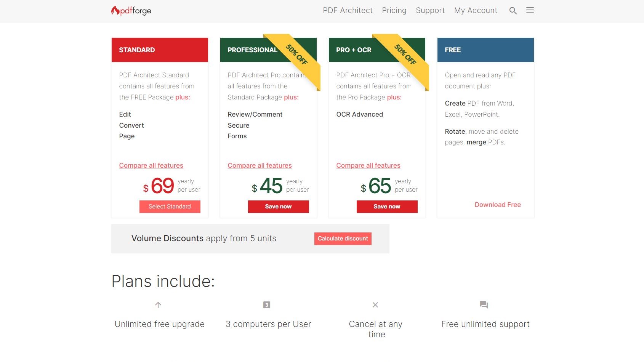This screenshot has width=644, height=362.
Task: Click 'Create PDF from Word, Excel, PowerPoint.' text
Action: (x=479, y=109)
